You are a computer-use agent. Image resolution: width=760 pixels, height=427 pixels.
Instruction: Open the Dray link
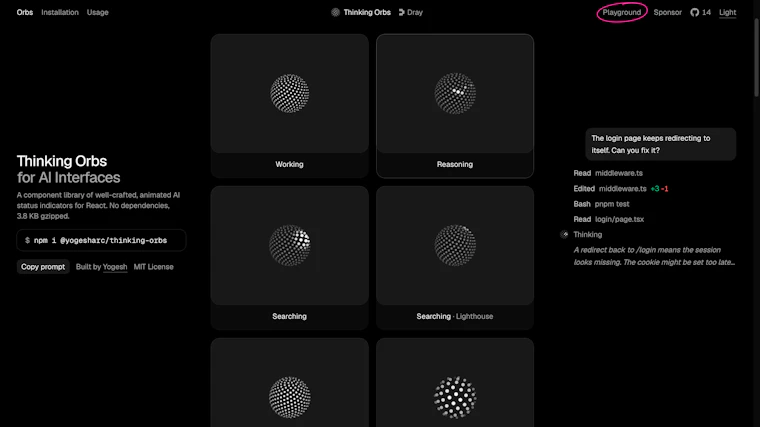[415, 12]
